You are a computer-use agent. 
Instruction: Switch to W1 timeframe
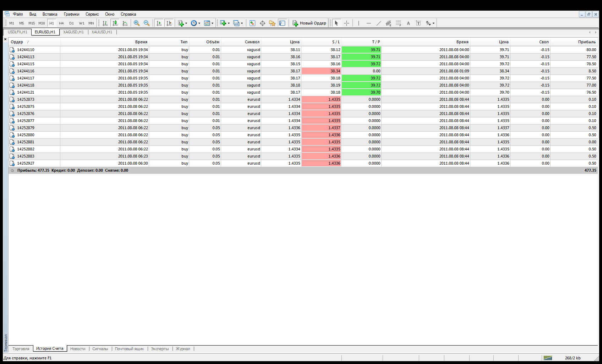tap(82, 23)
